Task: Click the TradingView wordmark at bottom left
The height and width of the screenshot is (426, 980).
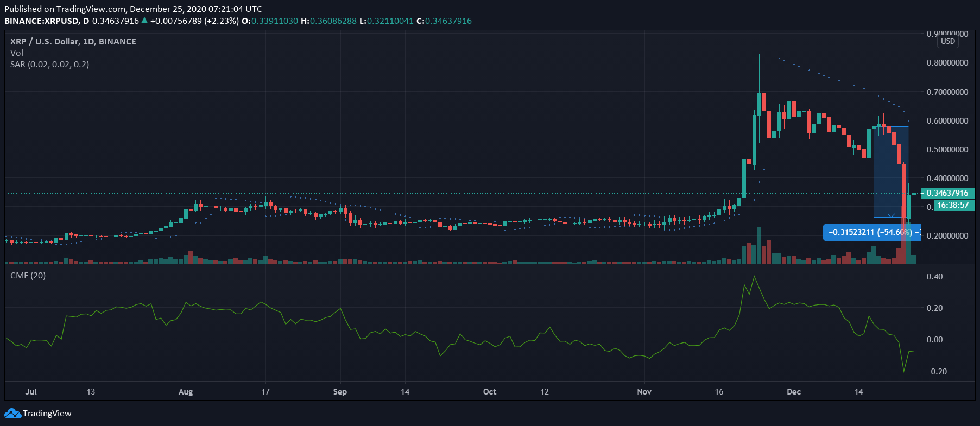Action: tap(47, 414)
